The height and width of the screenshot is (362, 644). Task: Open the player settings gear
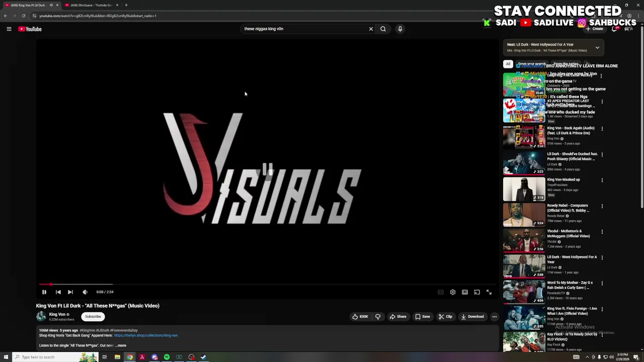(x=453, y=292)
